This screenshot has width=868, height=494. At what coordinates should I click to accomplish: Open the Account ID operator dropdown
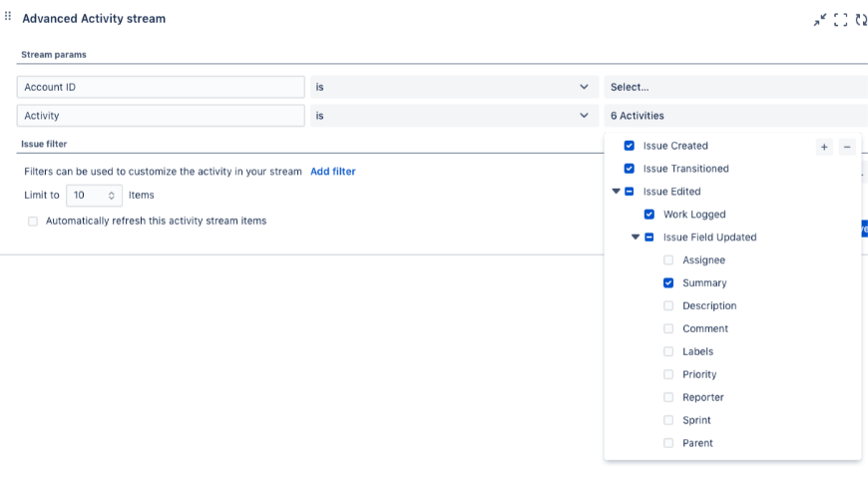[x=453, y=87]
